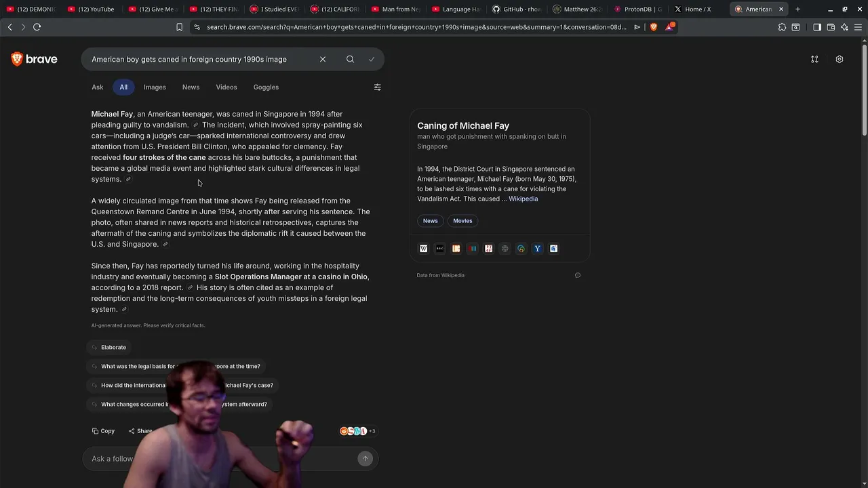Click the News chip in the infobox
The image size is (868, 488).
[431, 221]
